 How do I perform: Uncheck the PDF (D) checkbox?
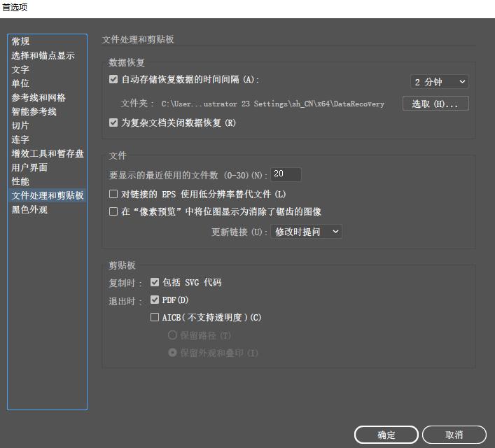[155, 300]
